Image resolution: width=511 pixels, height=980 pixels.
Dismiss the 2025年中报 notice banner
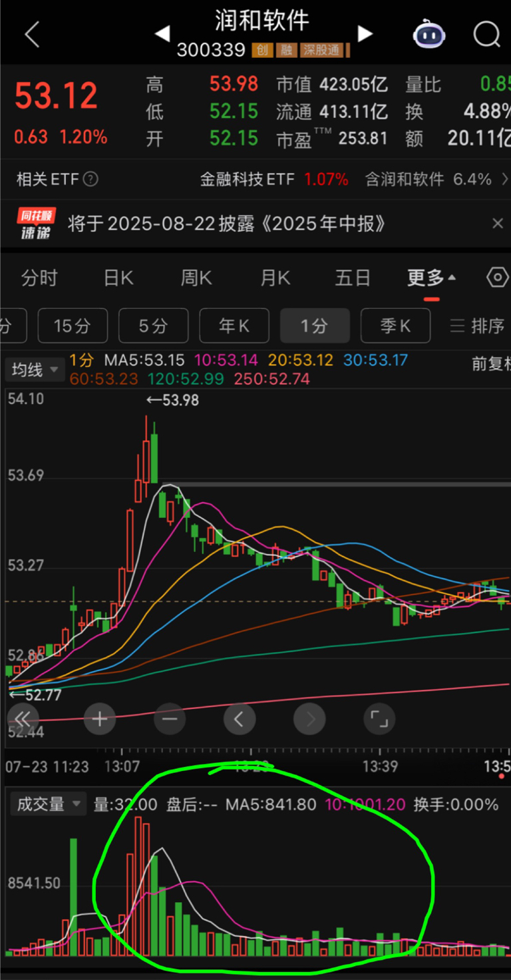tap(497, 224)
